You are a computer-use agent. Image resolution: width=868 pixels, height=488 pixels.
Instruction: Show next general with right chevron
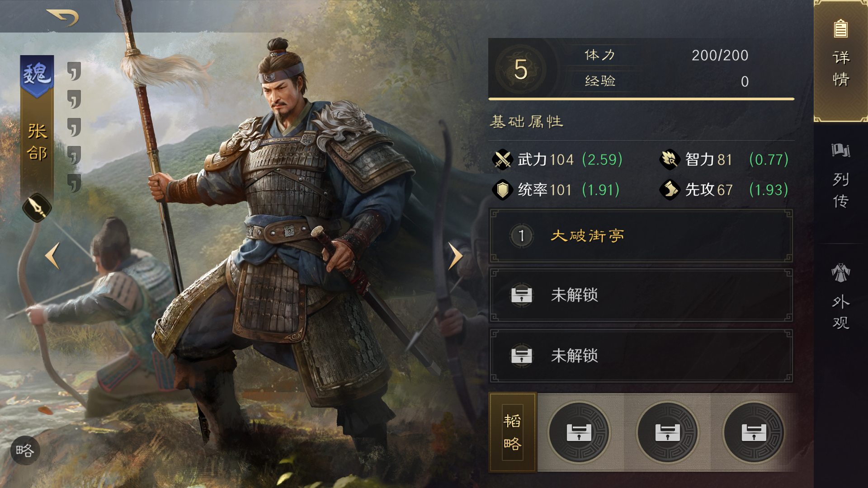coord(455,256)
